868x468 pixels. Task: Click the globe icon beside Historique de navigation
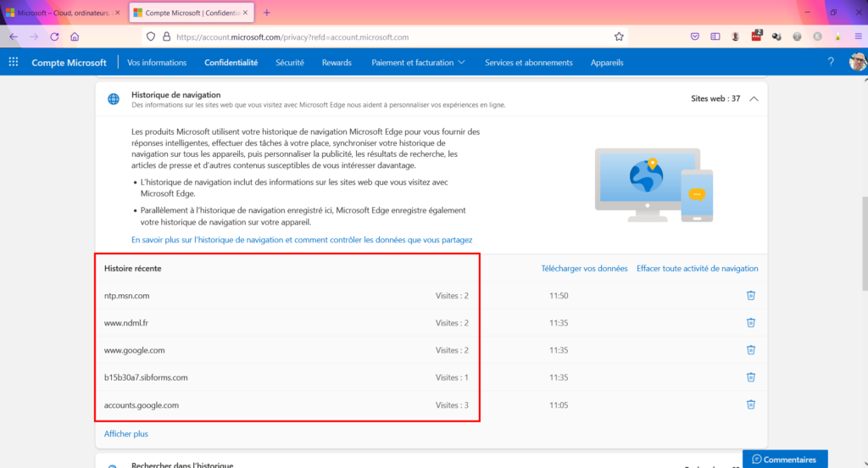114,99
